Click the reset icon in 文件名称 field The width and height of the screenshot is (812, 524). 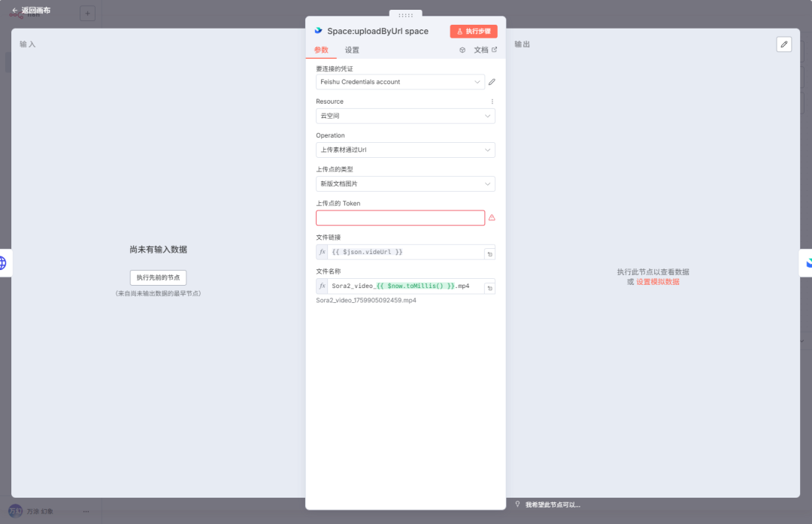[489, 288]
